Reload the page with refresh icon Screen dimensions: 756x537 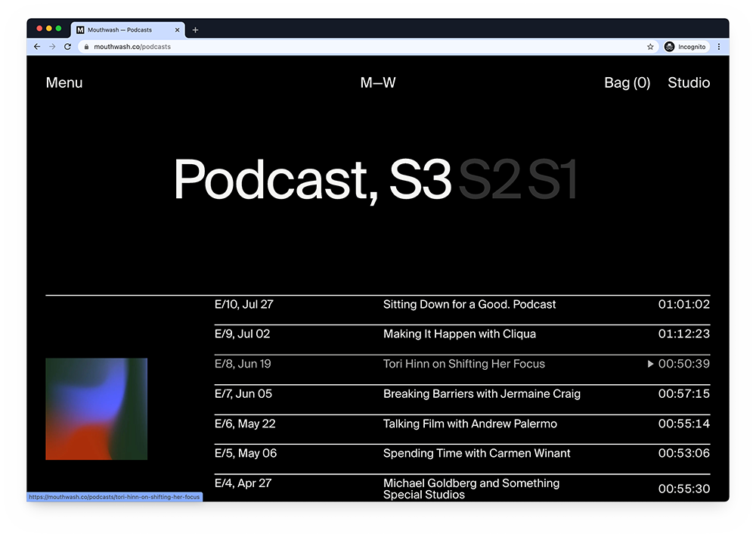point(67,47)
